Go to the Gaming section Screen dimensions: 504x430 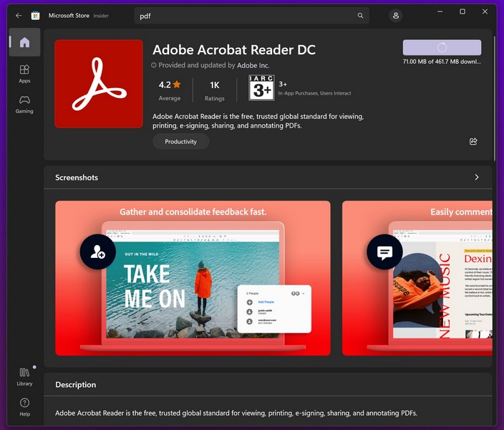click(x=24, y=105)
